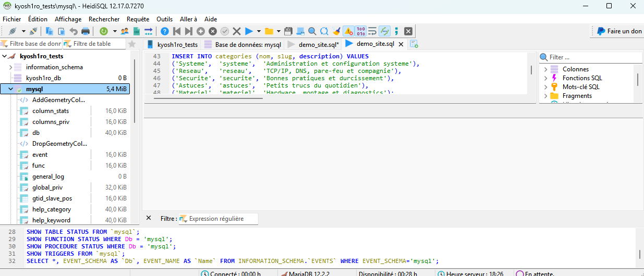The image size is (644, 276).
Task: Close the result filter bar
Action: click(x=149, y=218)
